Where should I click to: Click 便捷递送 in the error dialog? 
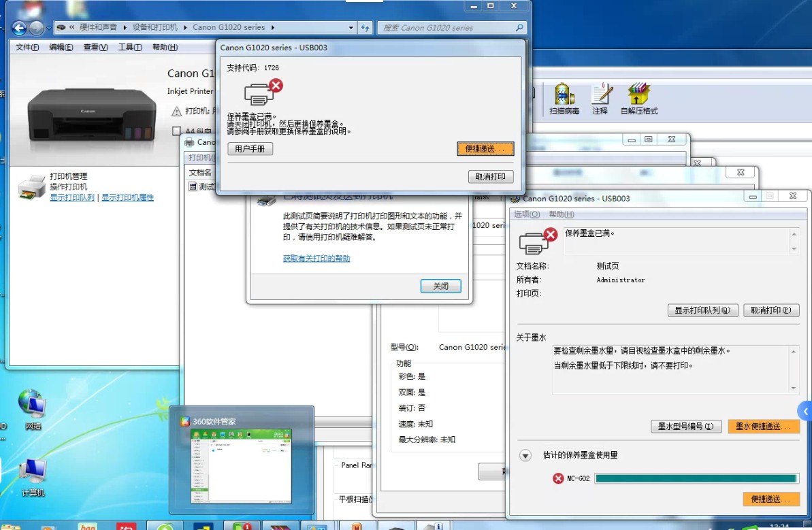(x=485, y=149)
